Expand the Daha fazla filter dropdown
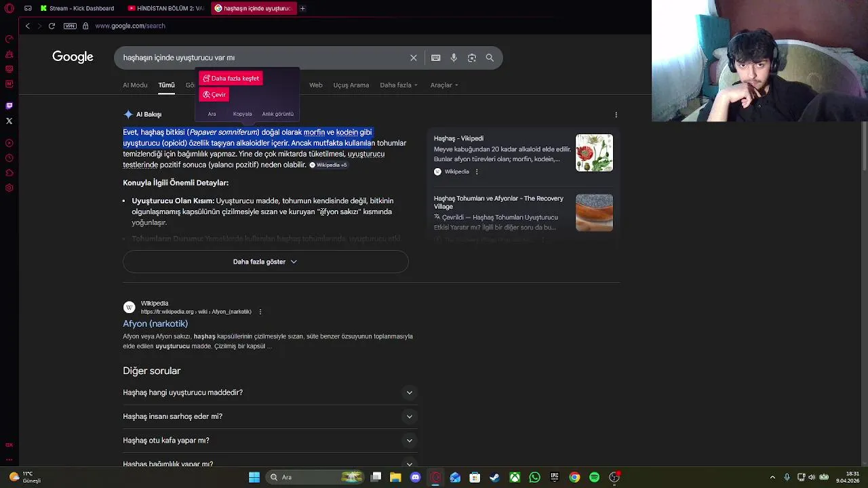The width and height of the screenshot is (868, 488). tap(399, 85)
